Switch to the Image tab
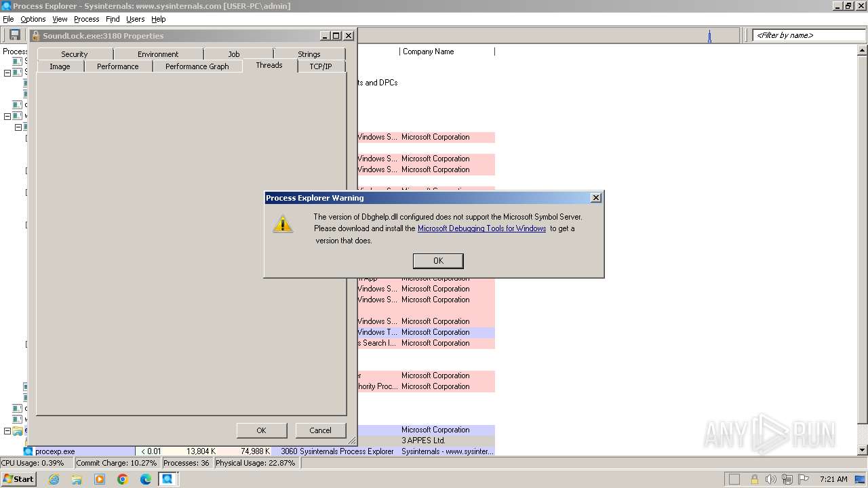This screenshot has width=868, height=488. 60,66
